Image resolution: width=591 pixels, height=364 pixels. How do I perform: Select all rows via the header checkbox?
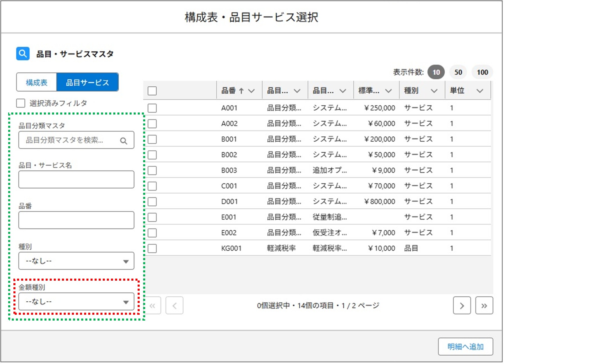click(152, 91)
